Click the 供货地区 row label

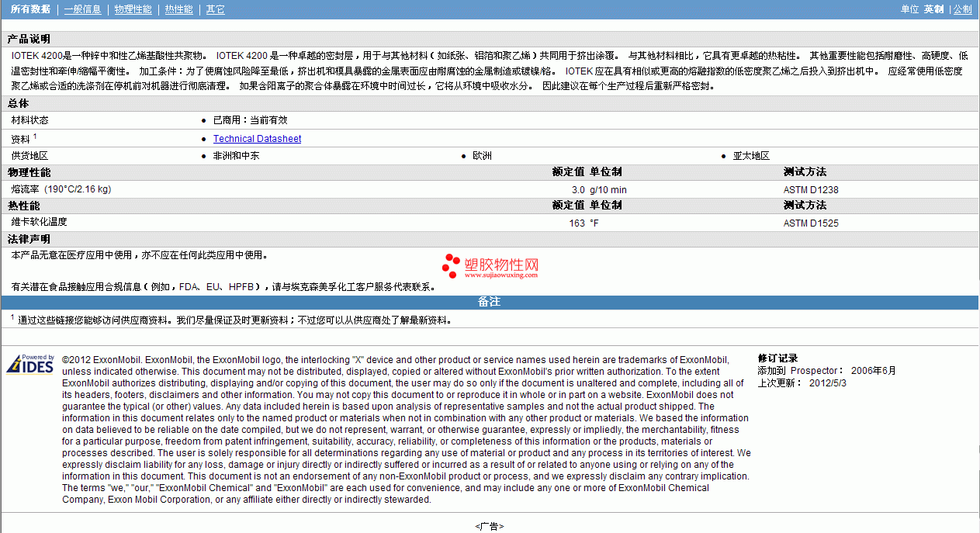[29, 156]
